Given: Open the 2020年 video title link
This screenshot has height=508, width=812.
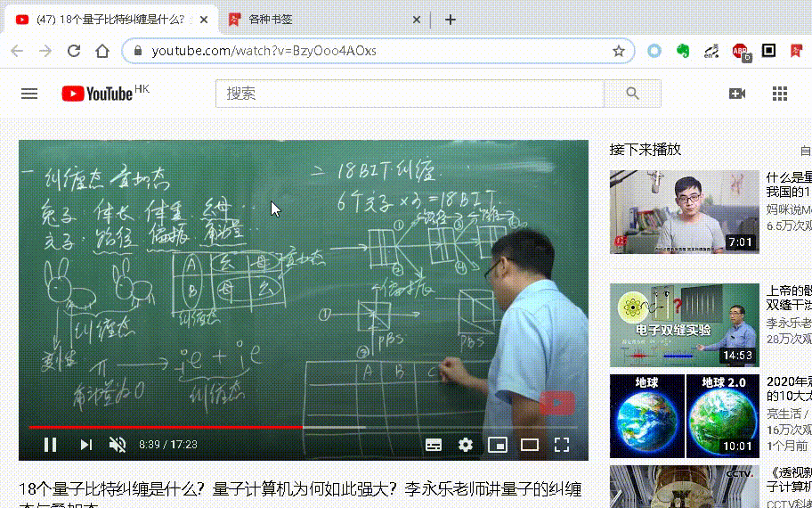Looking at the screenshot, I should (x=789, y=389).
